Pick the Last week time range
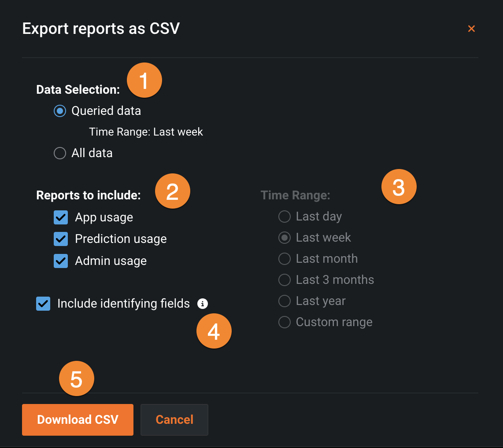This screenshot has height=448, width=503. (285, 238)
